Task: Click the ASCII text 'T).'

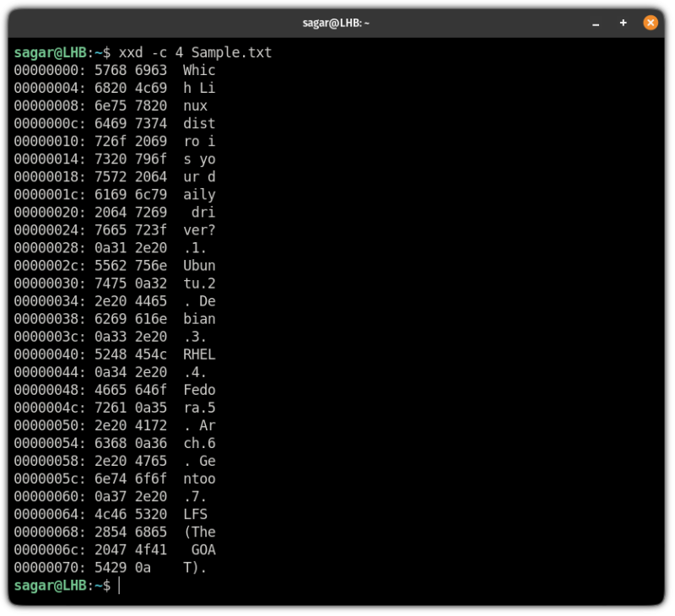Action: coord(195,568)
